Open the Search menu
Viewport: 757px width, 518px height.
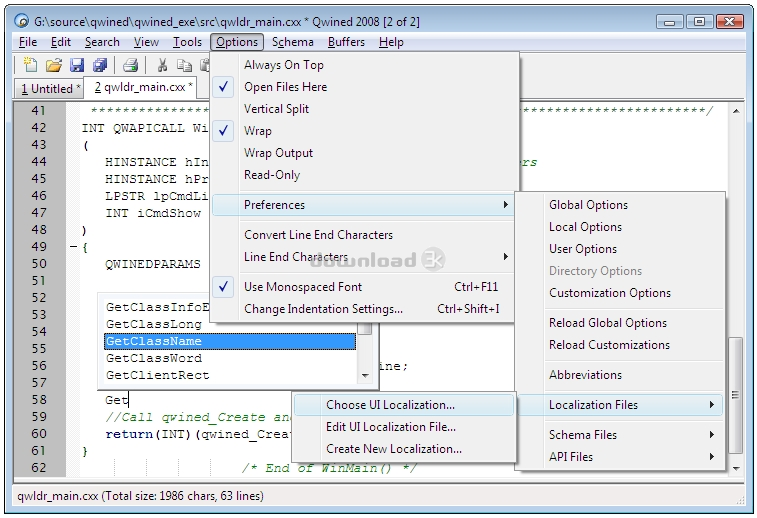click(102, 42)
